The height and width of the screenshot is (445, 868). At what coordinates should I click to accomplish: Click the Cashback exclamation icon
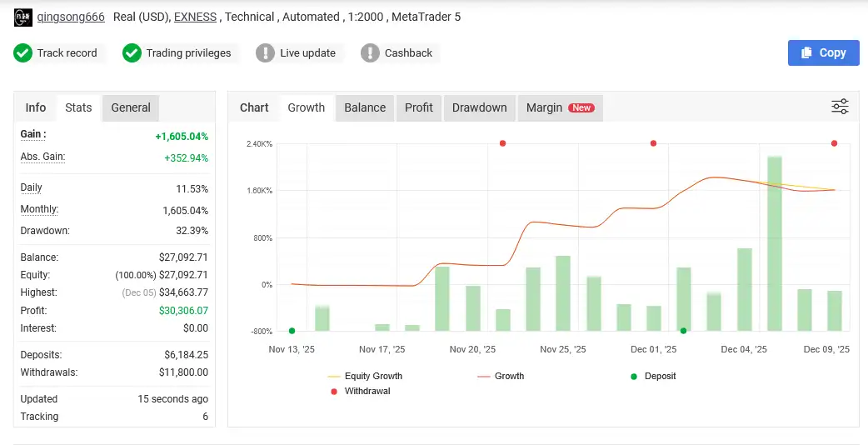click(x=370, y=53)
